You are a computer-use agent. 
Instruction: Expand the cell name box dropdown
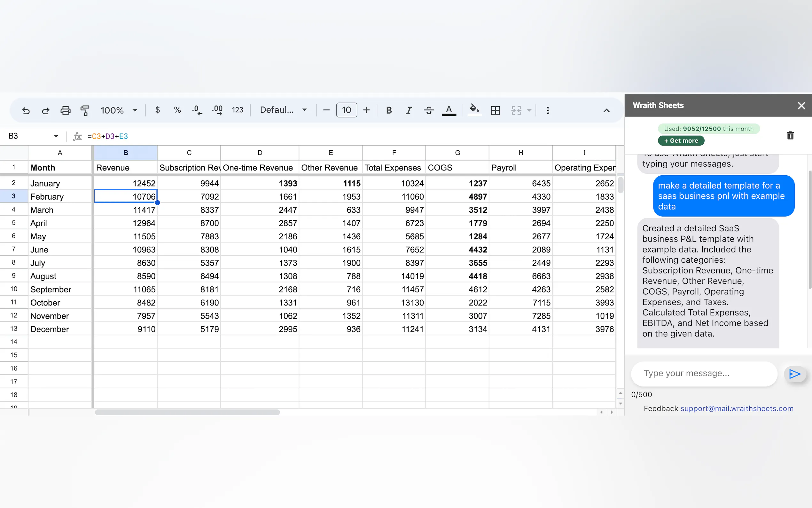(56, 136)
